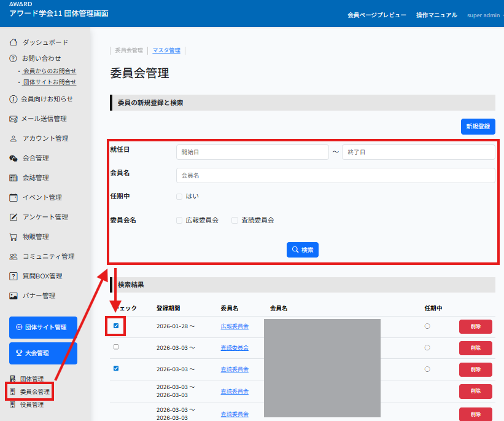Open バナー管理 image icon
Image resolution: width=504 pixels, height=421 pixels.
click(14, 296)
